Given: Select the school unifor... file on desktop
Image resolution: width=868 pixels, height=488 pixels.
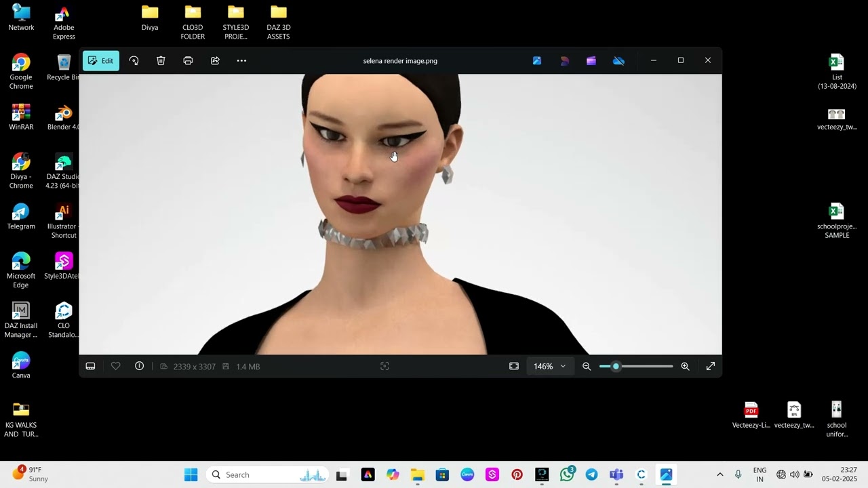Looking at the screenshot, I should tap(837, 420).
